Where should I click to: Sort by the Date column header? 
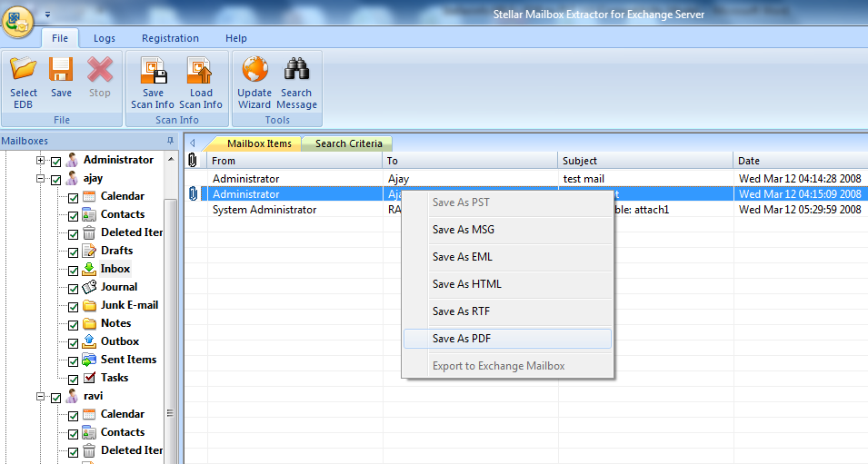tap(801, 161)
